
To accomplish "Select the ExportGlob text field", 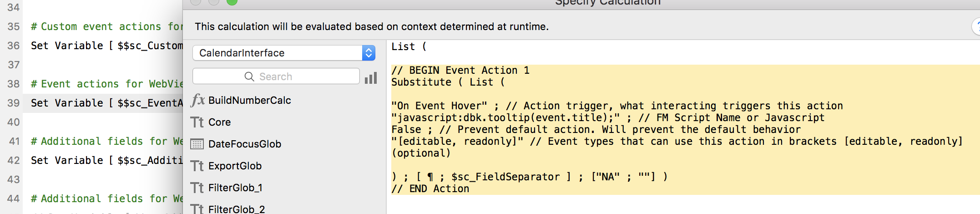I will (x=235, y=166).
